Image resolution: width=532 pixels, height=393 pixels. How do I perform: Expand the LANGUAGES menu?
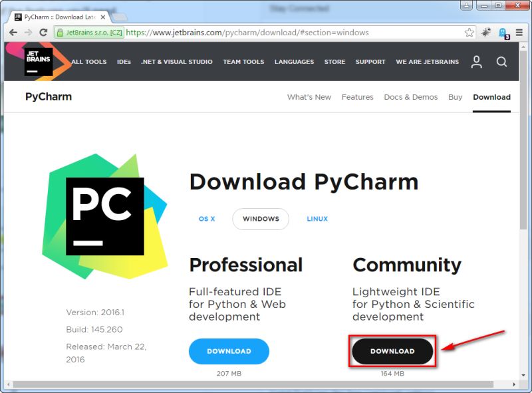click(x=295, y=62)
